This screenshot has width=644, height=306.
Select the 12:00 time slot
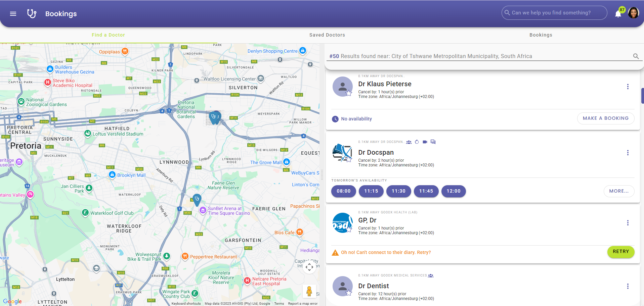click(454, 191)
